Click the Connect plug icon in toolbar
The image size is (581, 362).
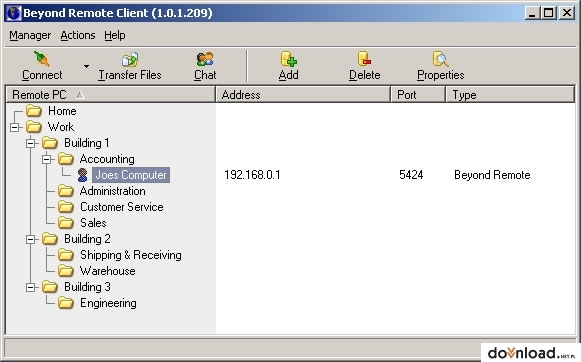pos(42,59)
